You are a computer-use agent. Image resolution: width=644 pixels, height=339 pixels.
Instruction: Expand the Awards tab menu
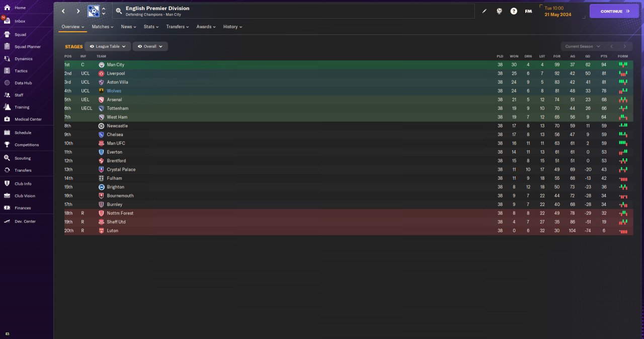pos(206,27)
